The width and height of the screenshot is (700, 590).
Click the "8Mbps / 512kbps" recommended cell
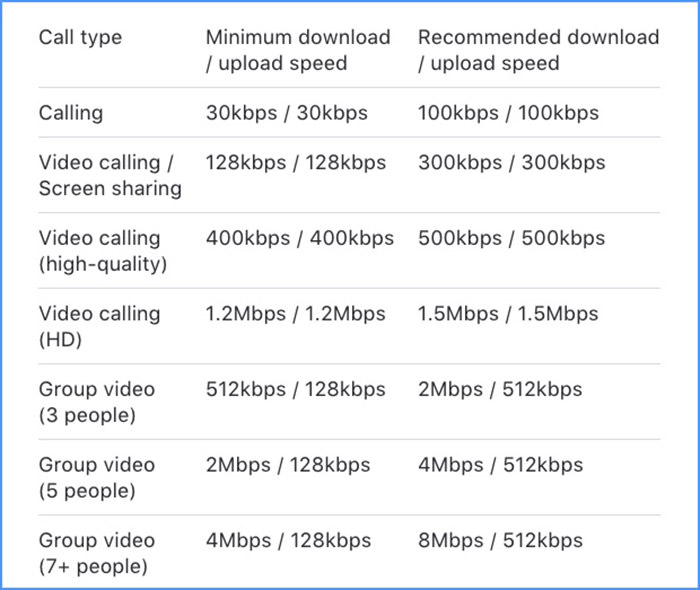pos(500,540)
